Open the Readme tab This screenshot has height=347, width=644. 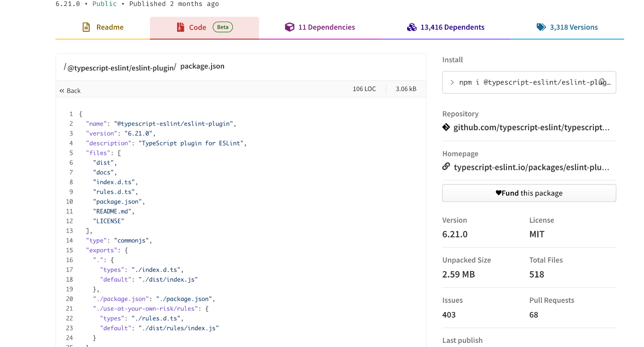point(103,28)
